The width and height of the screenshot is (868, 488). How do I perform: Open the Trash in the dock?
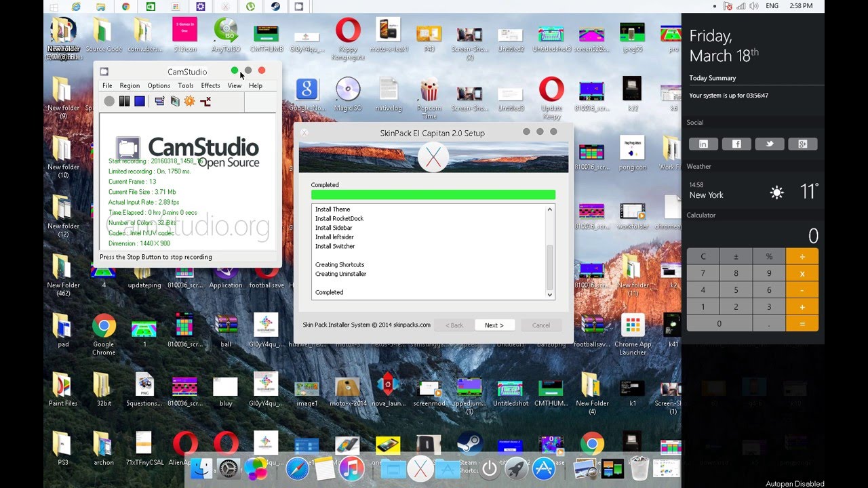(x=639, y=468)
